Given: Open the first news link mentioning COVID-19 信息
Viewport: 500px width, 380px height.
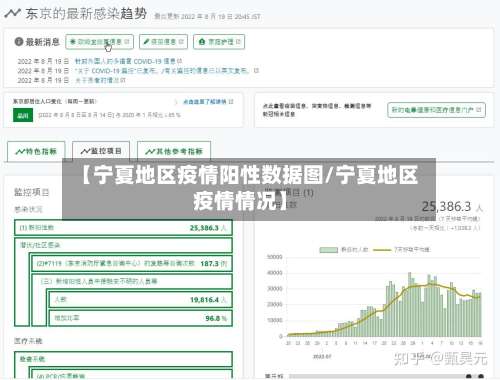Looking at the screenshot, I should coord(128,61).
